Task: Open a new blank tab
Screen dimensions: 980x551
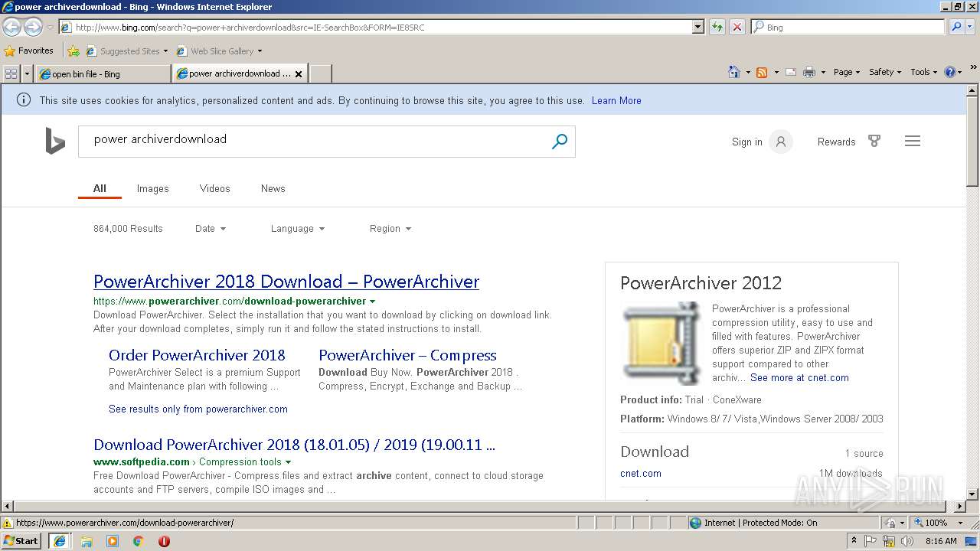Action: 320,74
